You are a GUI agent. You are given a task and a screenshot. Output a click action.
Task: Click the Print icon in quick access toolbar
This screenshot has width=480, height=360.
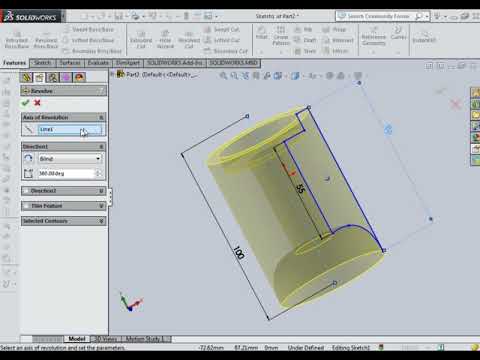tap(135, 16)
